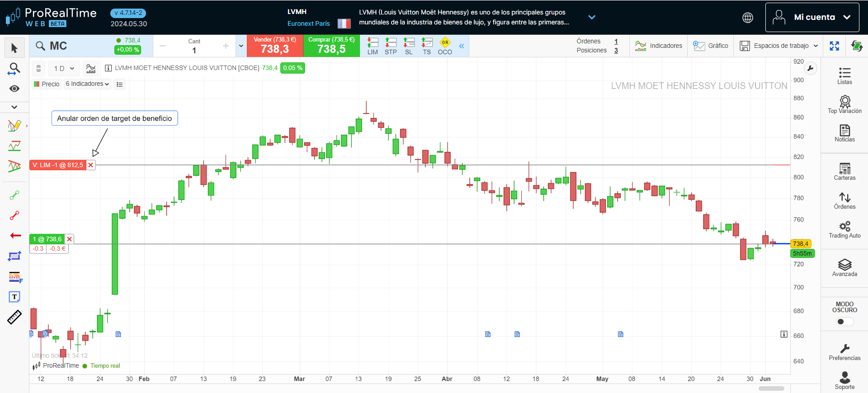
Task: Toggle the eye visibility tool
Action: click(14, 89)
